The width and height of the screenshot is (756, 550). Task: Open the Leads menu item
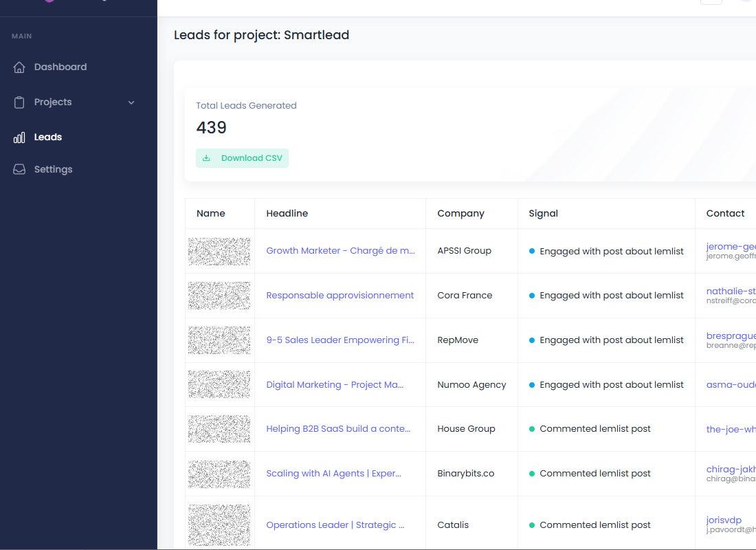tap(48, 137)
